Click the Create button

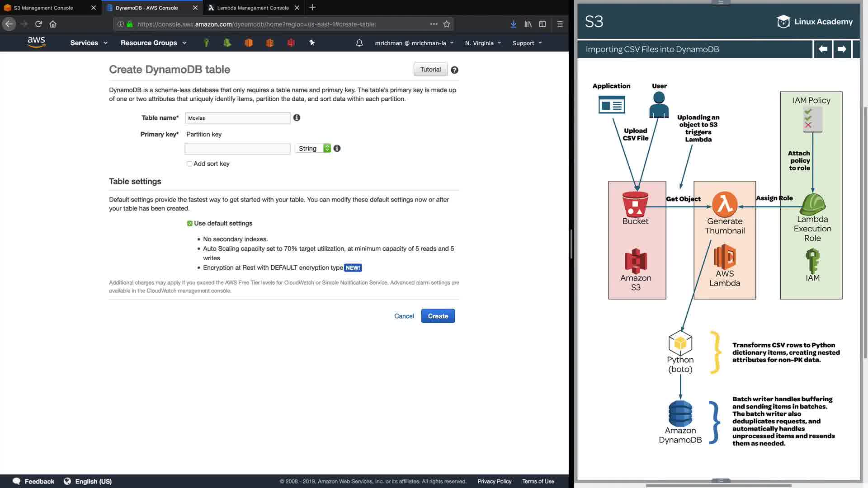(438, 316)
